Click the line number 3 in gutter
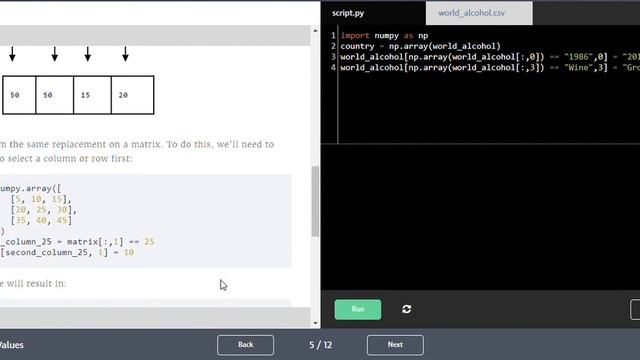Screen dimensions: 640x360 333,57
